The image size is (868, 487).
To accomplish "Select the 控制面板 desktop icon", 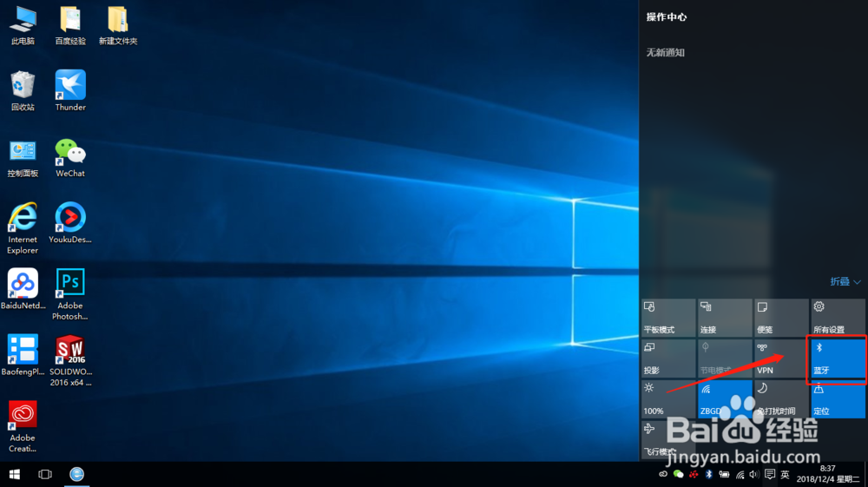I will (23, 158).
